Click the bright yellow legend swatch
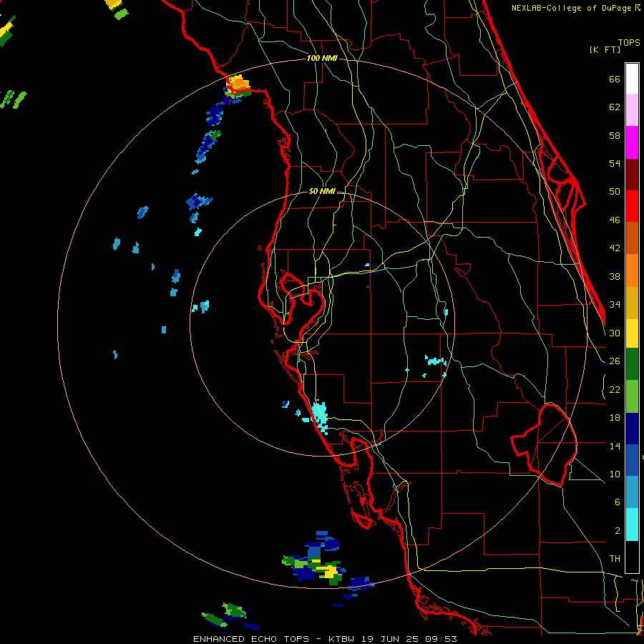Image resolution: width=644 pixels, height=644 pixels. [632, 333]
